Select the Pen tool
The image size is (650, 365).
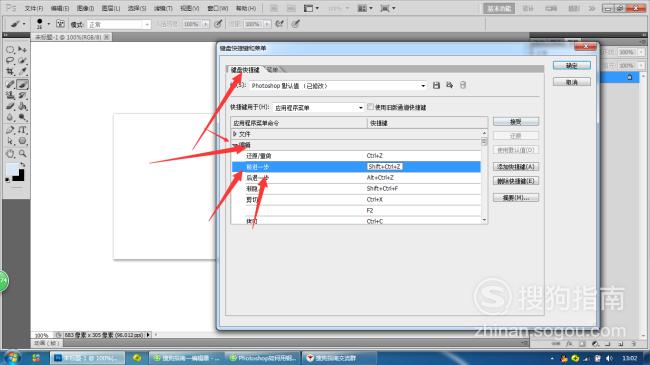click(10, 130)
